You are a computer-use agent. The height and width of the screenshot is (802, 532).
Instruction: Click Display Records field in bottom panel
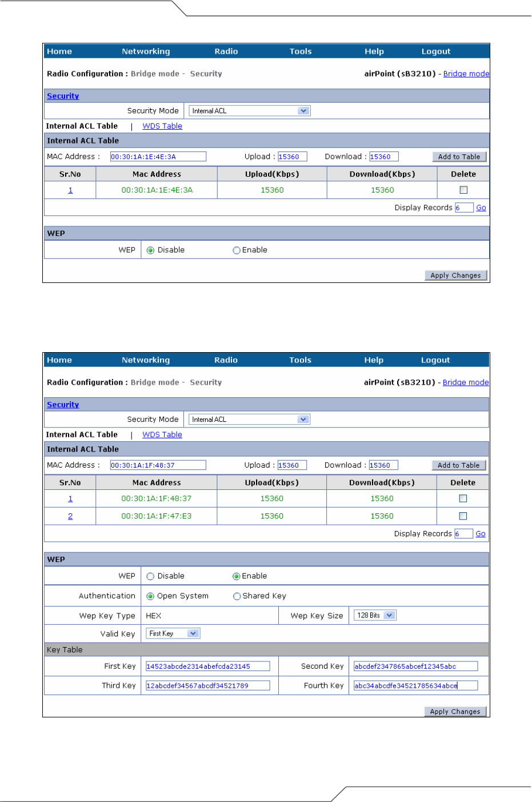point(463,533)
